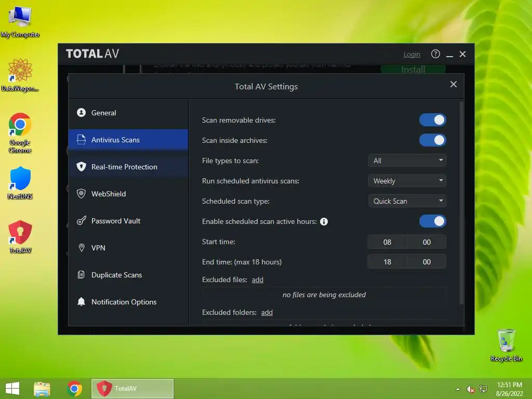This screenshot has width=532, height=399.
Task: Click the Antivirus Scans document icon
Action: click(x=81, y=139)
